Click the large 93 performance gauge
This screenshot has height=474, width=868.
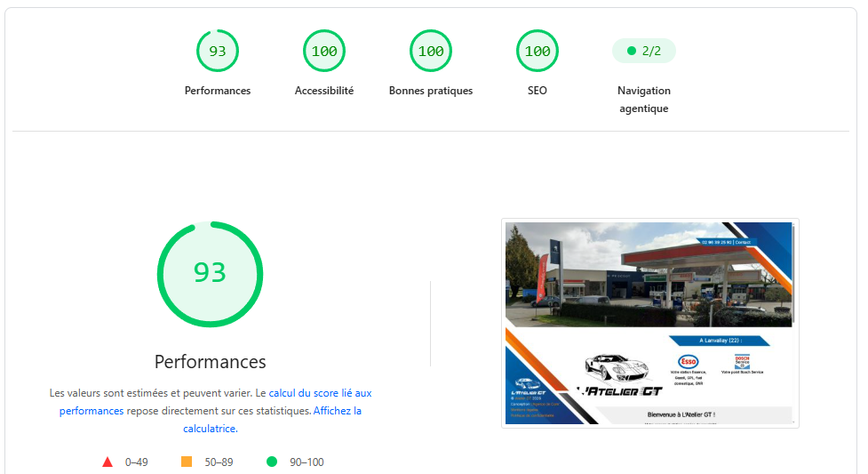coord(210,275)
